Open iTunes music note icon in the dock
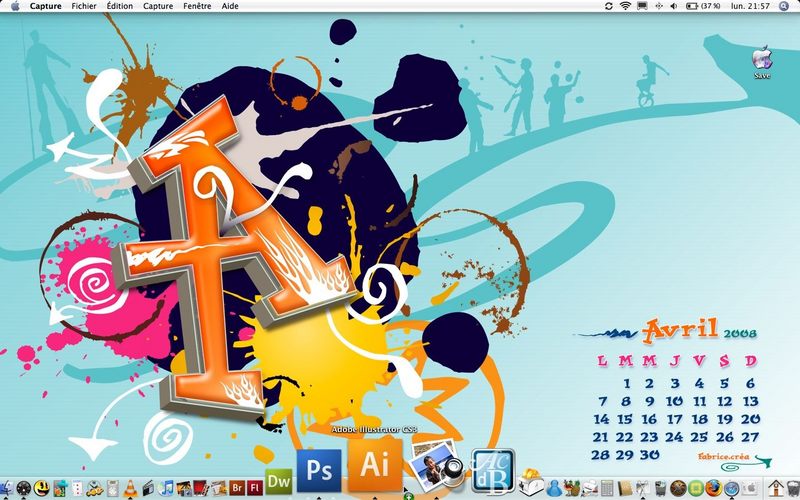The image size is (800, 500). pos(166,488)
